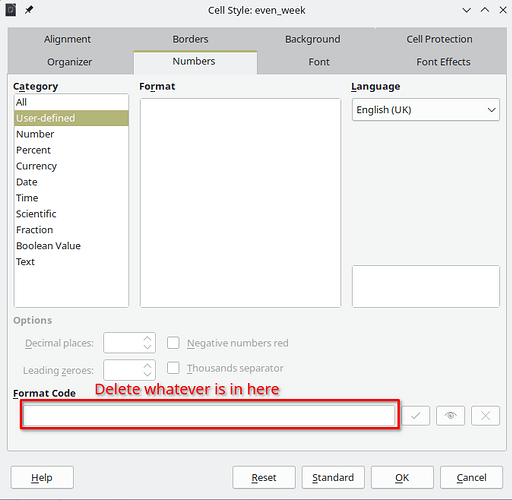Viewport: 512px width, 500px height.
Task: Click the pin icon in the title bar
Action: point(29,10)
